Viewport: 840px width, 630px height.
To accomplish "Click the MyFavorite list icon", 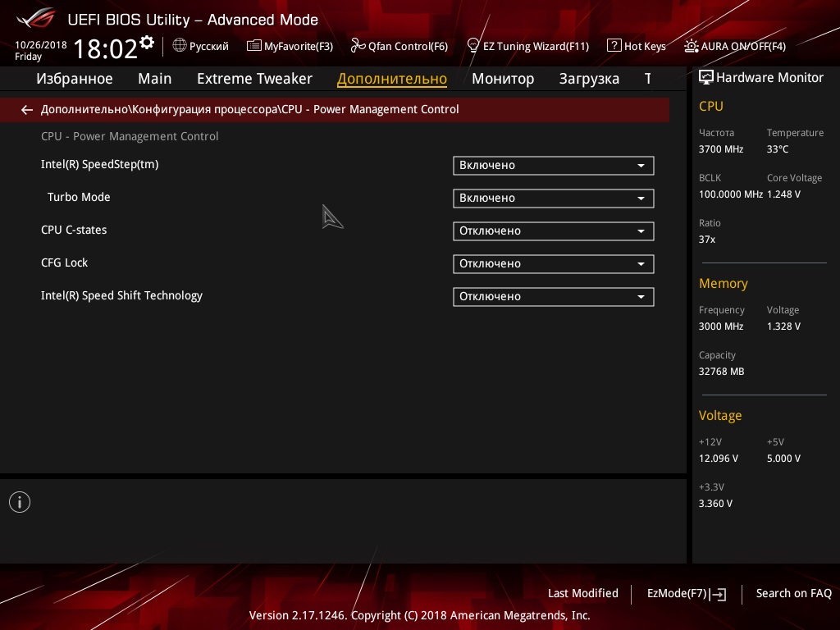I will [x=254, y=46].
